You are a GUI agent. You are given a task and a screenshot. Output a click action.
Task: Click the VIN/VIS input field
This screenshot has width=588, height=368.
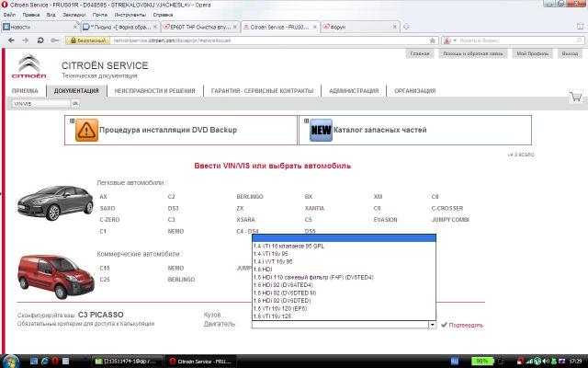40,103
